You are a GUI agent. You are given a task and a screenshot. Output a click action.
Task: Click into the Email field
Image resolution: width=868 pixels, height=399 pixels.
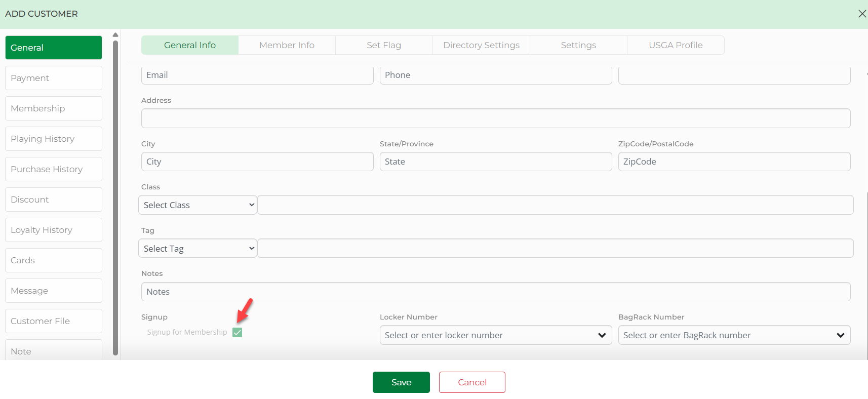[257, 75]
